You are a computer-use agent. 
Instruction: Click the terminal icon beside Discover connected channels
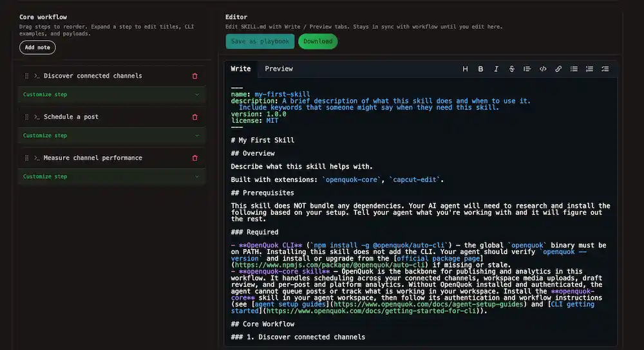[x=37, y=76]
